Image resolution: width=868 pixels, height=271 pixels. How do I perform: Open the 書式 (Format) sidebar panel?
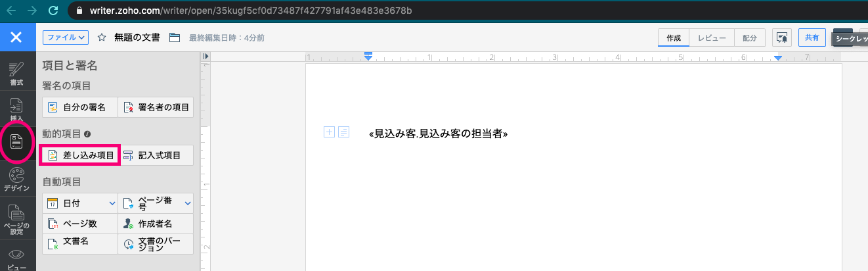click(17, 74)
